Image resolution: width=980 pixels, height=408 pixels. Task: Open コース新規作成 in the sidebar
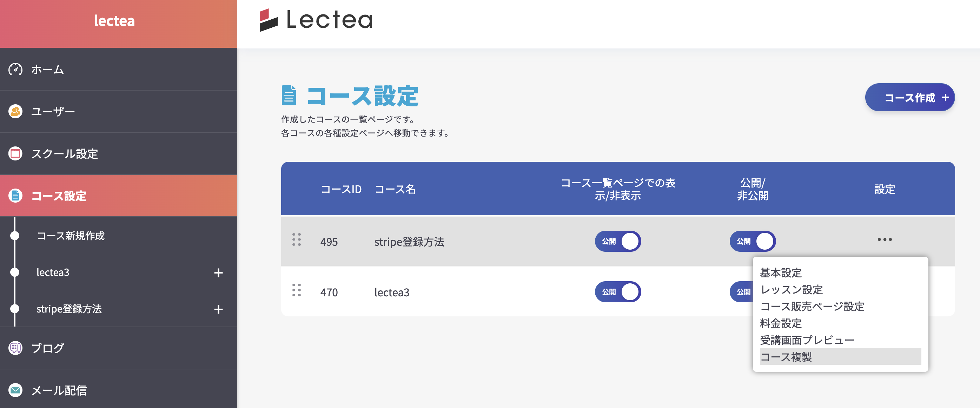pos(71,236)
